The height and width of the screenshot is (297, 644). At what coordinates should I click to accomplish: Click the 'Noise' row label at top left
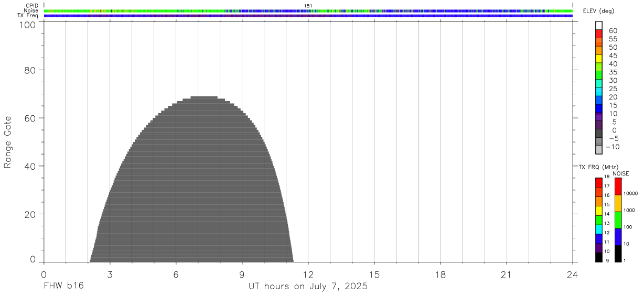(x=31, y=10)
